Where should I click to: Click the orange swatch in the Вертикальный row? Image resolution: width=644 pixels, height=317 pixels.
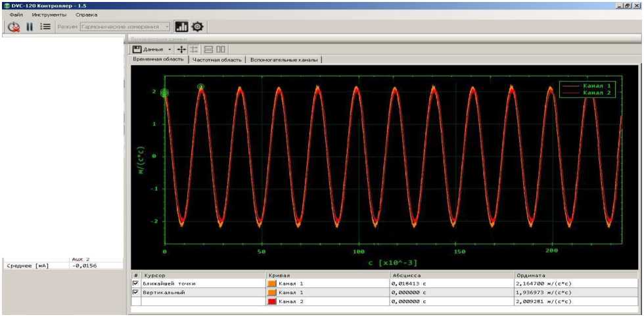coord(271,293)
